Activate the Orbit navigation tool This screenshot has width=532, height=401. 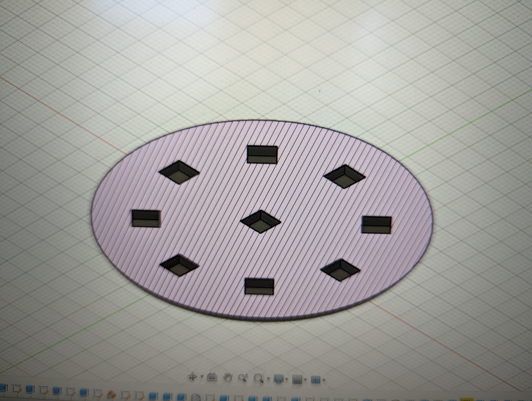pyautogui.click(x=193, y=376)
